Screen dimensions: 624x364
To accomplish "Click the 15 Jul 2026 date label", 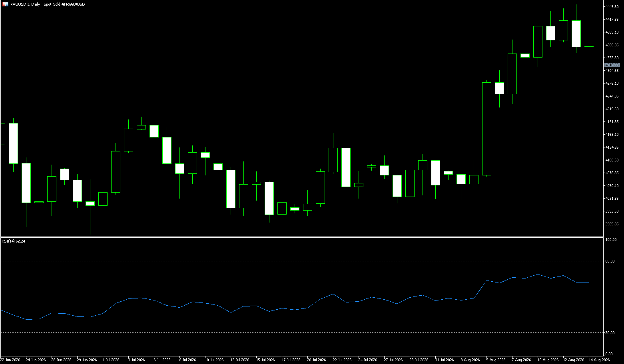I will [x=265, y=360].
